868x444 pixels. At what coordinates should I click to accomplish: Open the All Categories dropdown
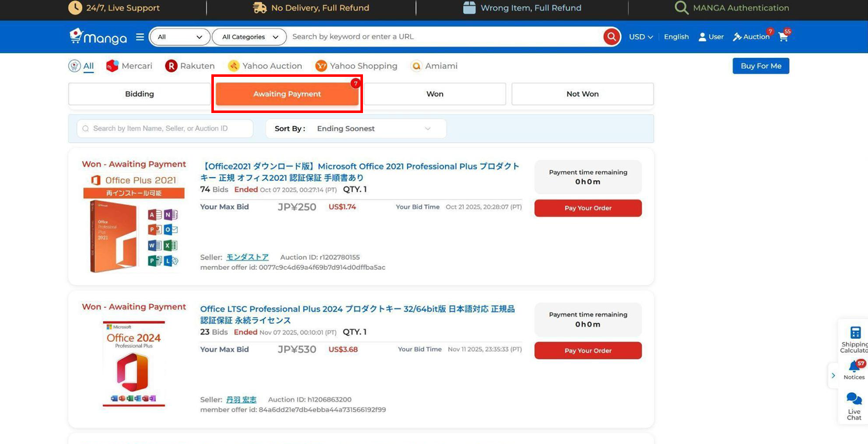(x=250, y=37)
